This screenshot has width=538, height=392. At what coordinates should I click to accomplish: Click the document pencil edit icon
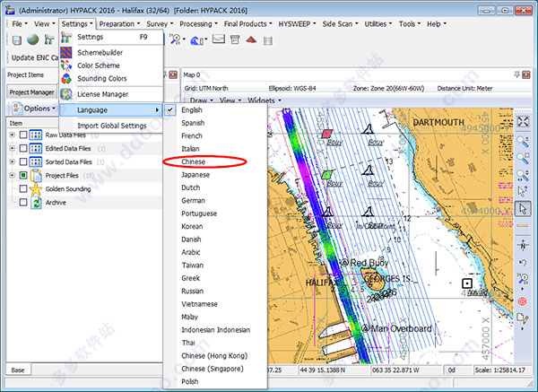(523, 318)
